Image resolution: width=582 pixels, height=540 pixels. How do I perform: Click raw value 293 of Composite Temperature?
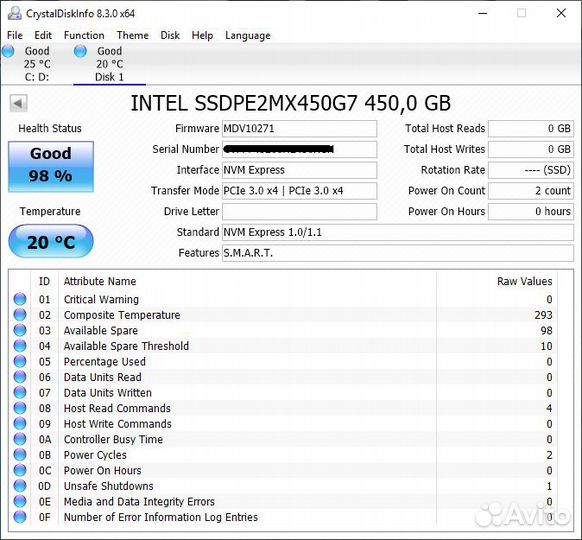pos(543,315)
